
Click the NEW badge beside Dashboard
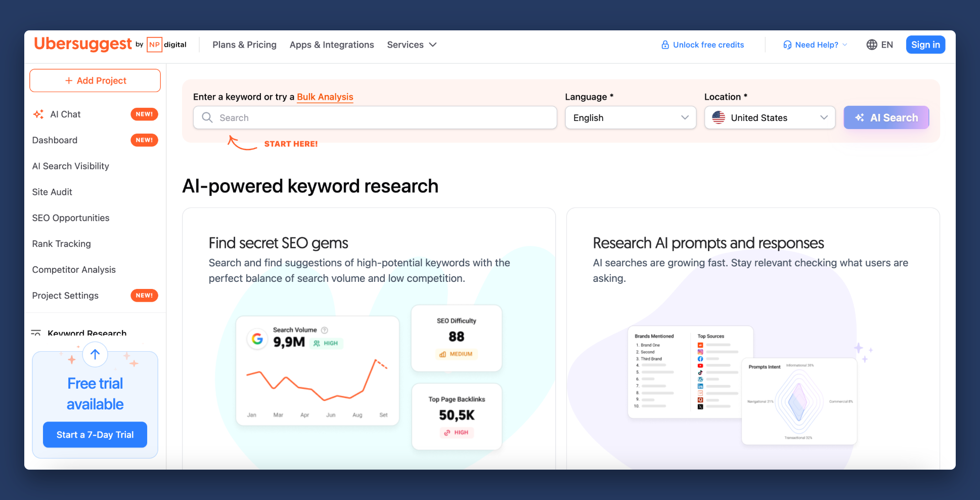tap(144, 140)
